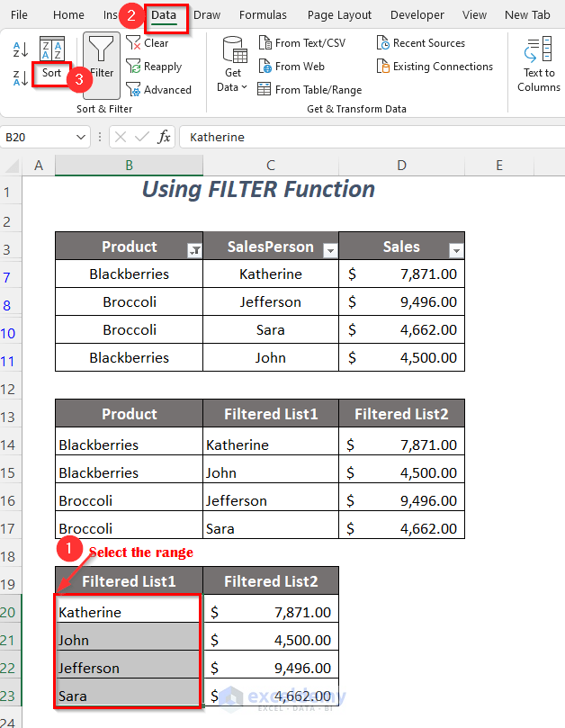Open the Sales column filter dropdown
Viewport: 565px width, 728px height.
coord(456,251)
